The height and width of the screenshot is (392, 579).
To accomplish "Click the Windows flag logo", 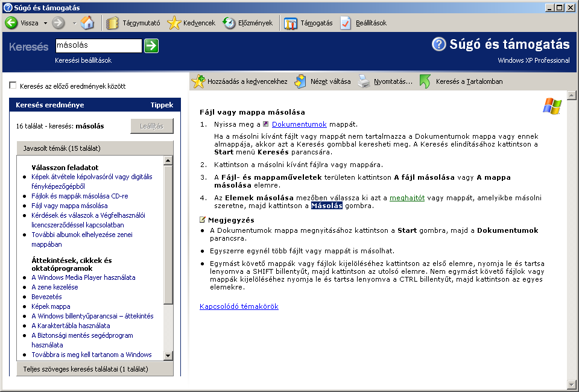I will point(552,106).
